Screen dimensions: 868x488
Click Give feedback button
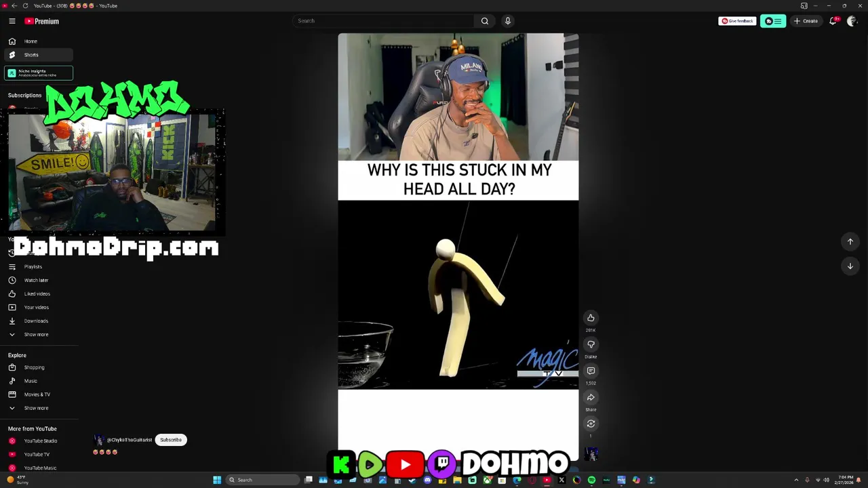pos(737,21)
